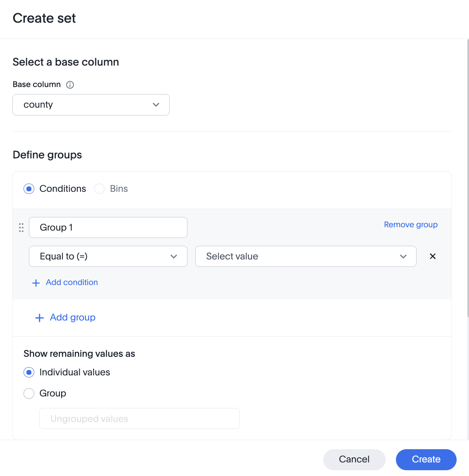The image size is (469, 476).
Task: Click the Group 1 name field
Action: (x=108, y=227)
